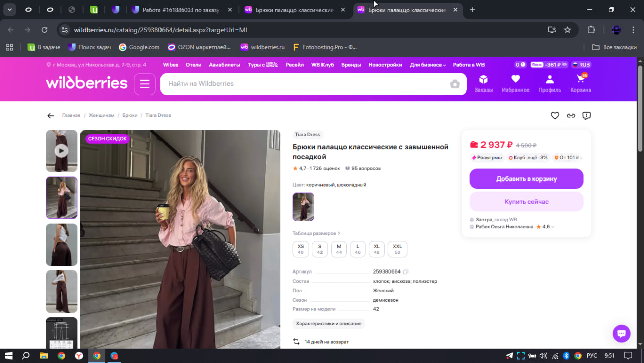Open the Wildberries catalog hamburger menu

(x=145, y=84)
